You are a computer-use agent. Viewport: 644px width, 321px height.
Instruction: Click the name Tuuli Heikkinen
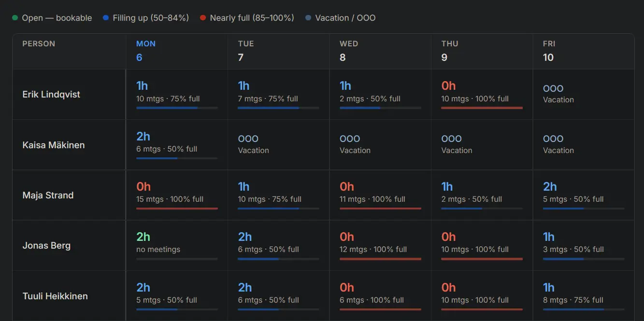54,296
